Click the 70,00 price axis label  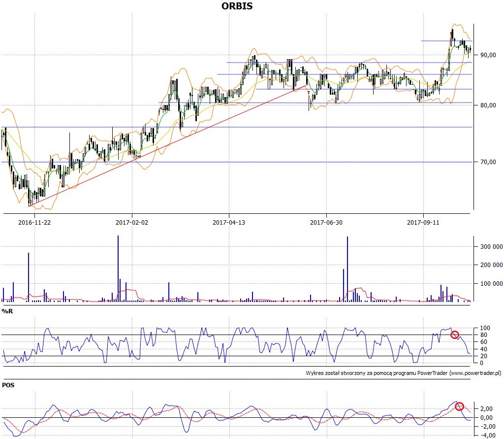pyautogui.click(x=488, y=162)
